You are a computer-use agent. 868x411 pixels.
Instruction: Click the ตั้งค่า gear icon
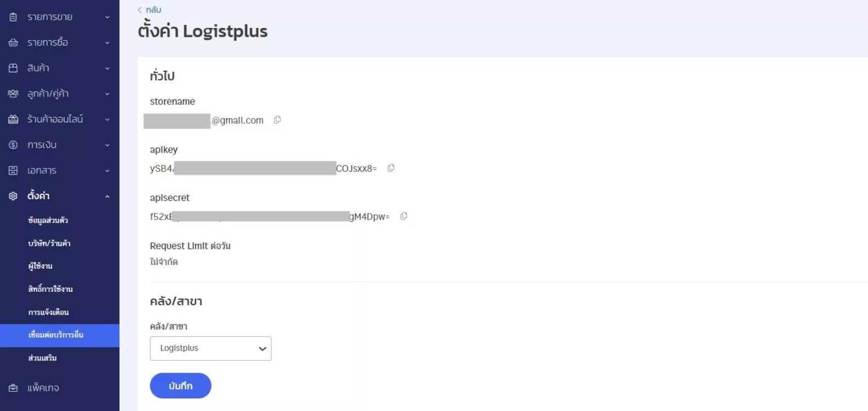[13, 196]
